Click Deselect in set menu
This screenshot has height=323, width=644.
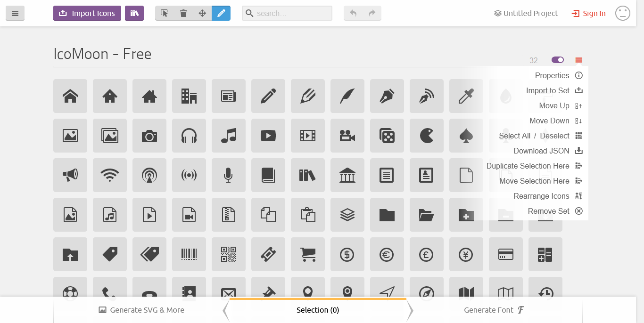click(555, 136)
